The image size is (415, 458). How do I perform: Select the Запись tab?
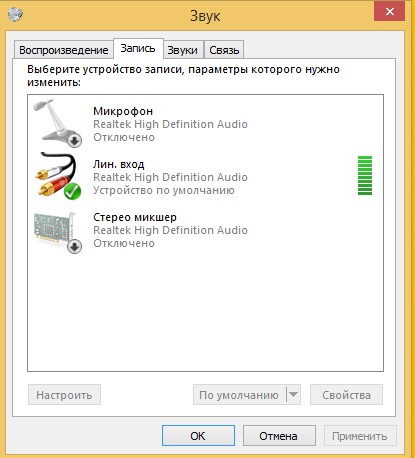click(138, 49)
